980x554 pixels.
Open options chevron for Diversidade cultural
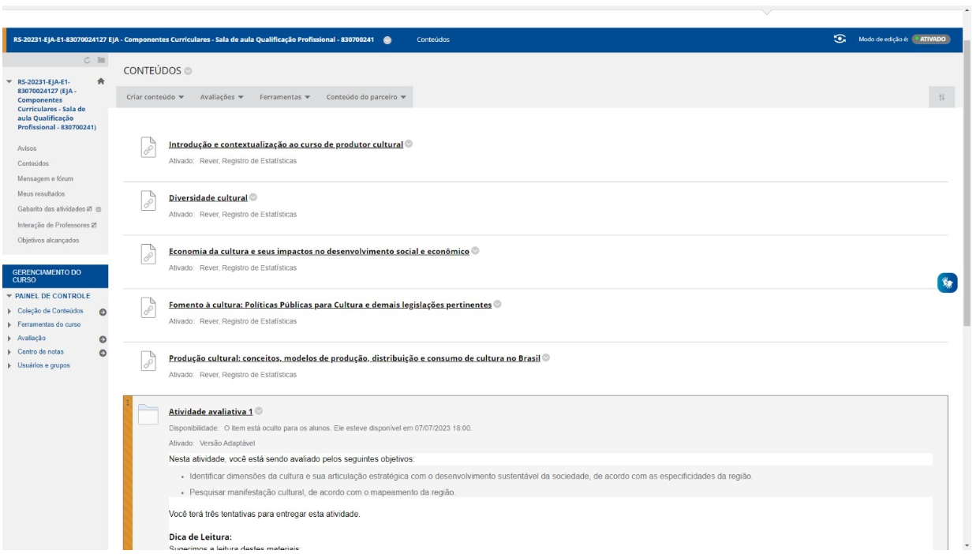click(253, 197)
